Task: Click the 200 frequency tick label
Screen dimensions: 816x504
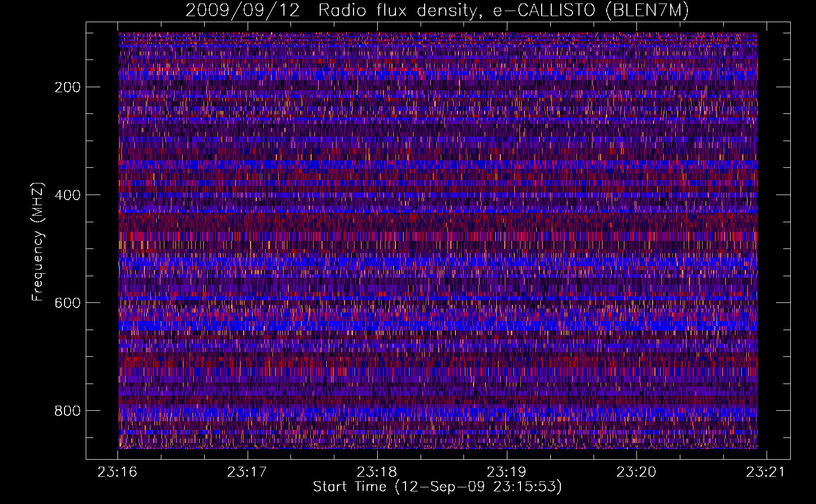Action: click(x=68, y=87)
